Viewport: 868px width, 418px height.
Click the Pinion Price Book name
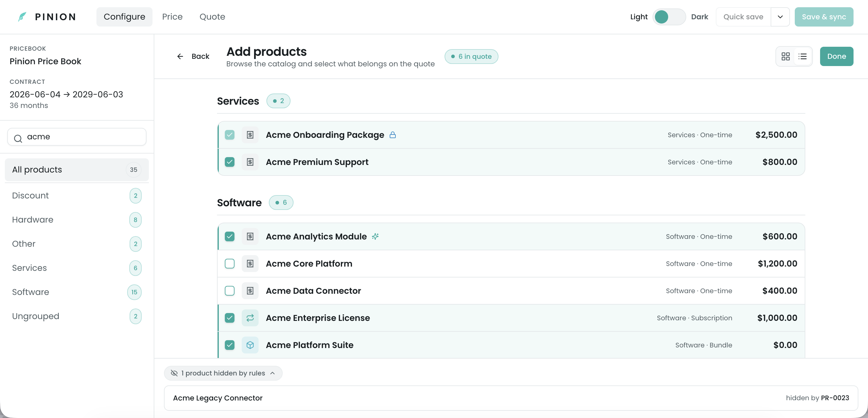(x=46, y=61)
